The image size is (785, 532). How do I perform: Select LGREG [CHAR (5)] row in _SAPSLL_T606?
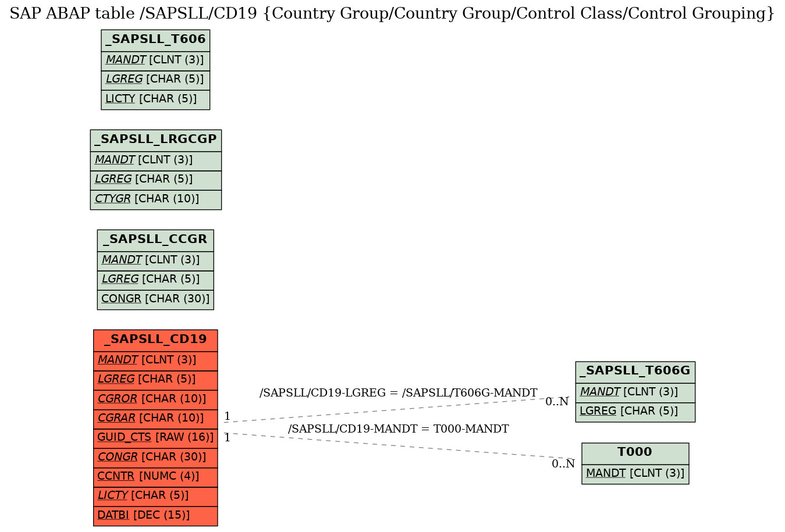pyautogui.click(x=155, y=80)
